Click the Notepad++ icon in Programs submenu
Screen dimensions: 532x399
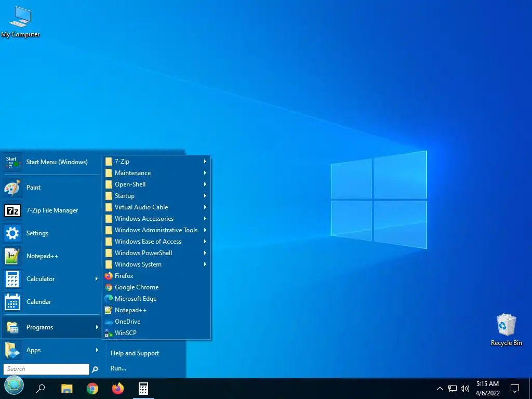109,310
